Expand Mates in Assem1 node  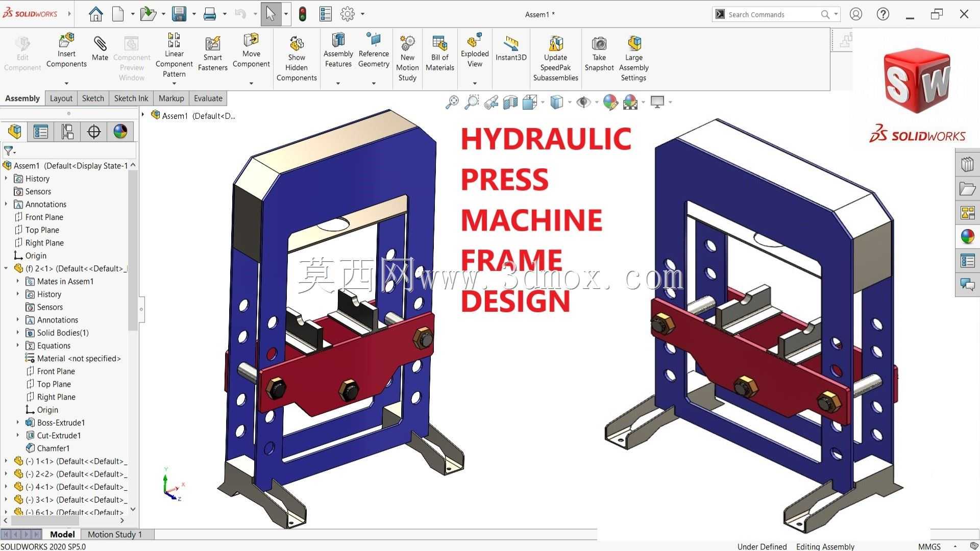pyautogui.click(x=18, y=281)
